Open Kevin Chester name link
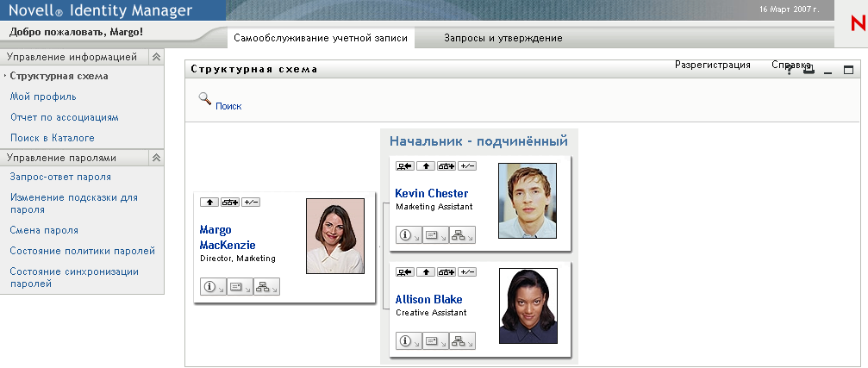This screenshot has height=368, width=868. tap(431, 193)
